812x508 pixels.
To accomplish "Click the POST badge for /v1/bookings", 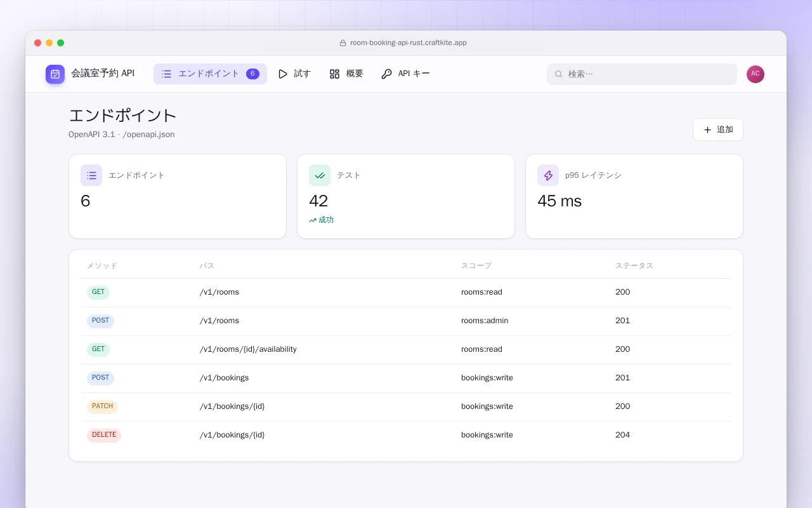I will [100, 378].
